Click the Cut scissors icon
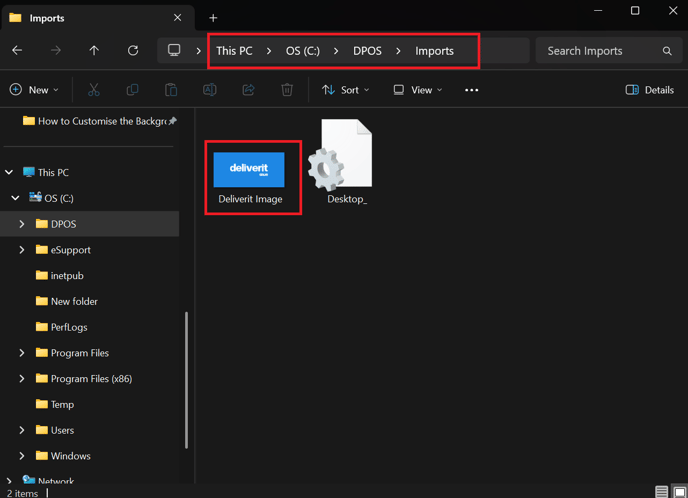 (93, 90)
